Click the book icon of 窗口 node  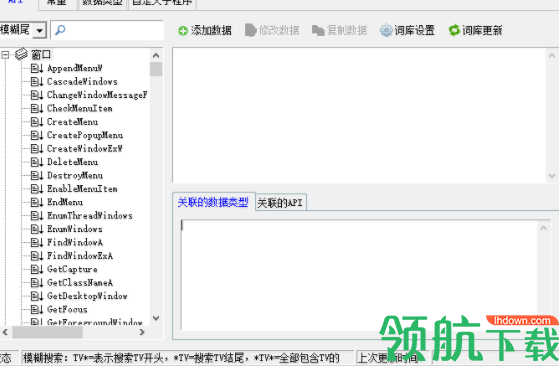pos(21,55)
